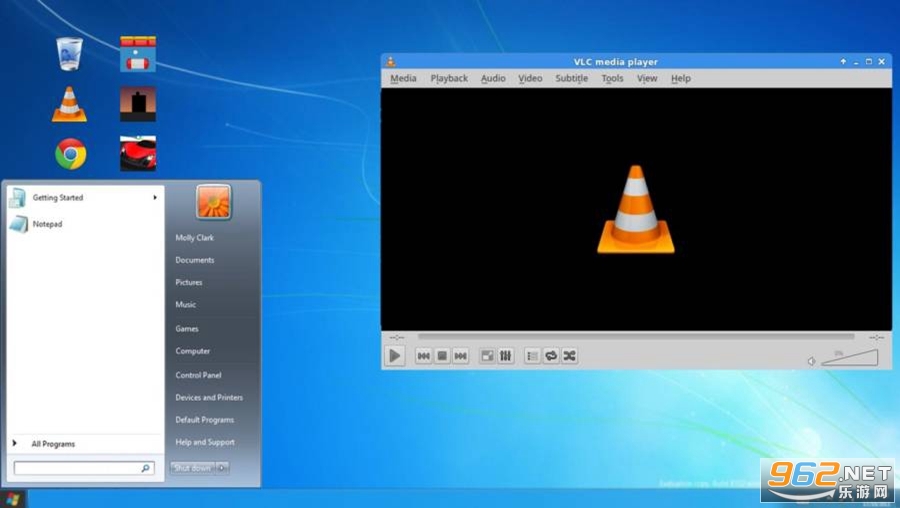Open the View menu in VLC
900x508 pixels.
coord(647,79)
